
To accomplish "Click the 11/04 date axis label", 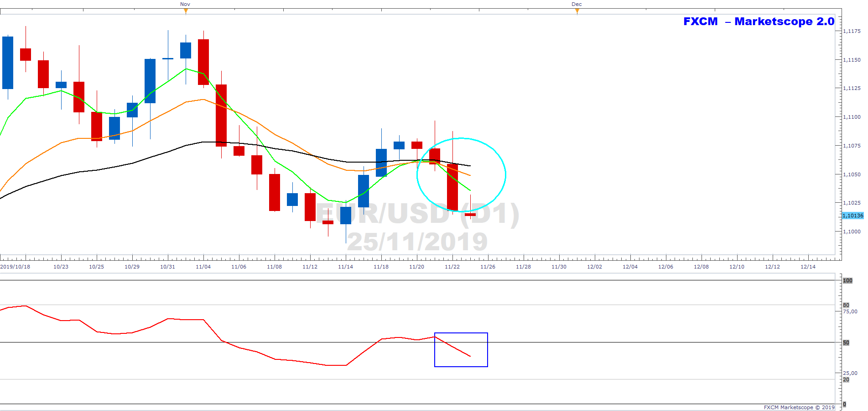I will [x=203, y=267].
